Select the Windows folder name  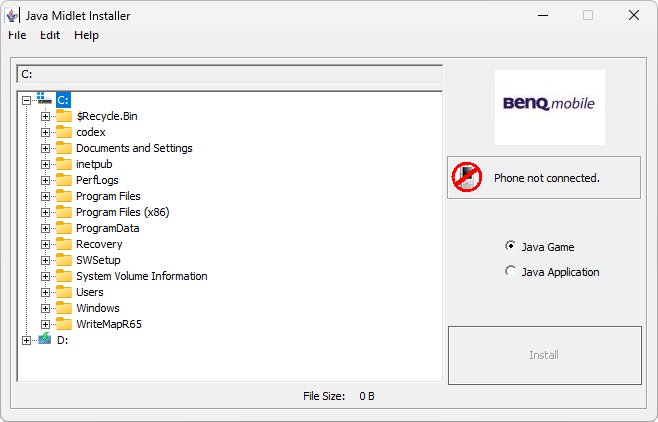[98, 308]
